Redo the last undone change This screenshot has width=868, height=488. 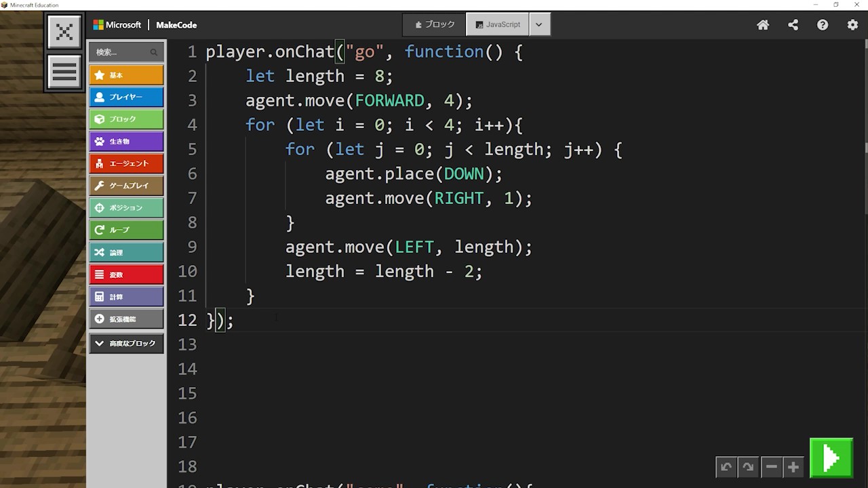point(749,467)
